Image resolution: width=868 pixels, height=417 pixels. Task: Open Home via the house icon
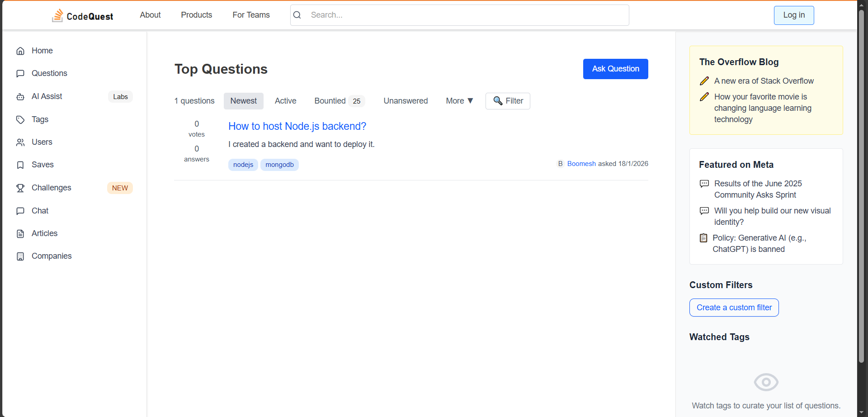pos(20,51)
